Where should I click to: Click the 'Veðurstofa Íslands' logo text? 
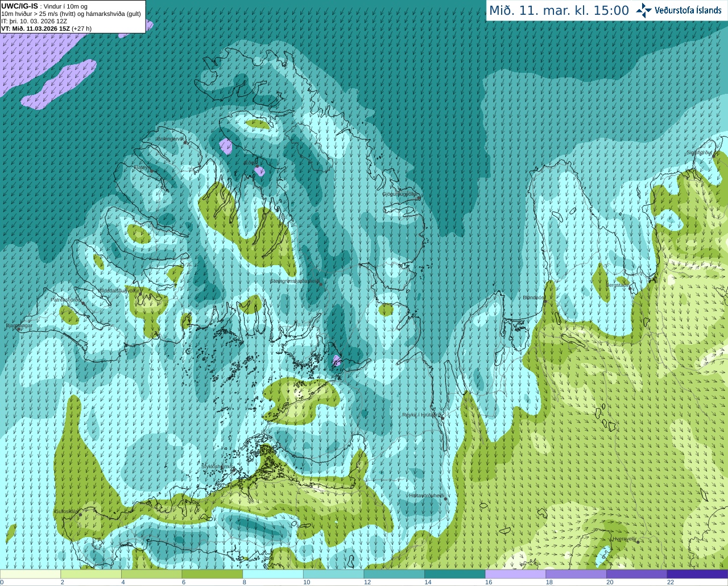(688, 10)
